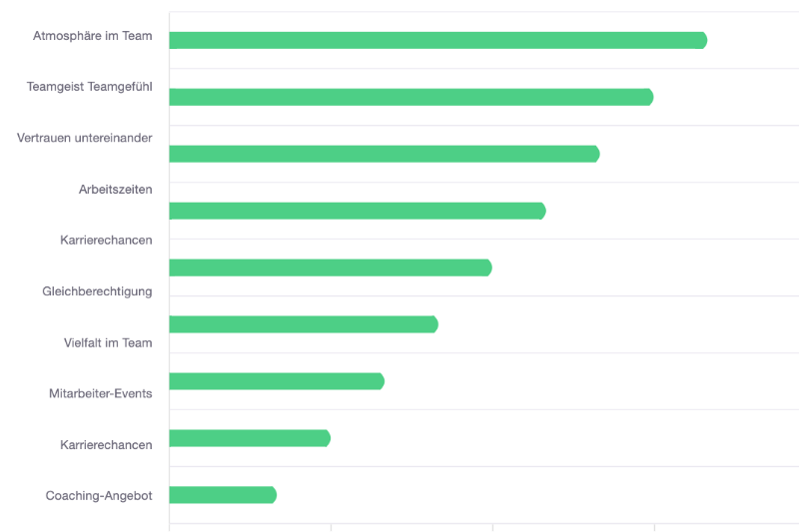Click the Atmosphäre im Team label
Image resolution: width=799 pixels, height=532 pixels.
92,36
